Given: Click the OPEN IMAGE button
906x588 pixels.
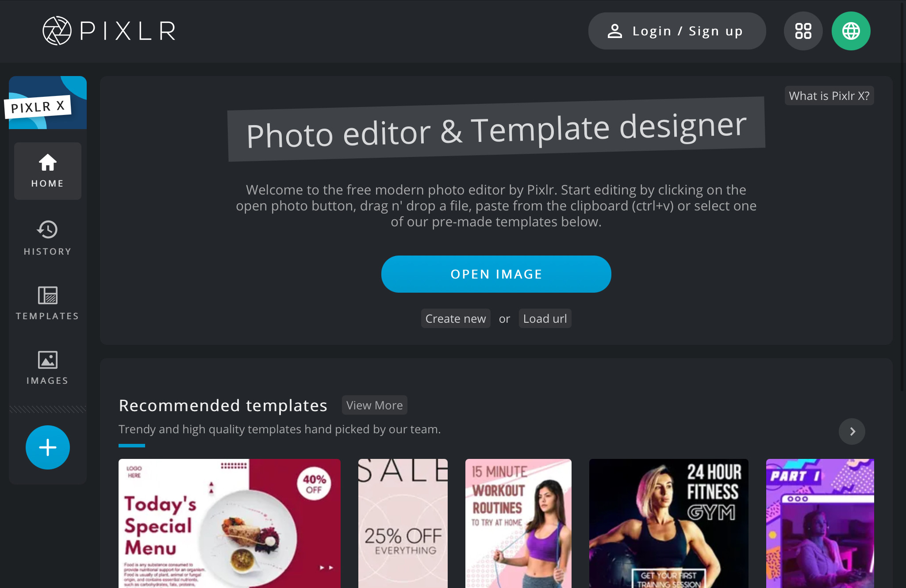Looking at the screenshot, I should (x=496, y=274).
